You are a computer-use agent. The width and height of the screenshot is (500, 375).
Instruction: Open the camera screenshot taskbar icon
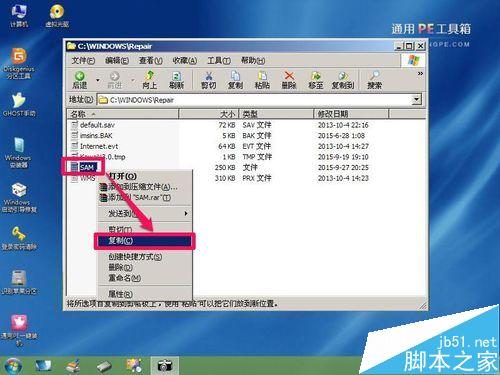click(x=164, y=366)
